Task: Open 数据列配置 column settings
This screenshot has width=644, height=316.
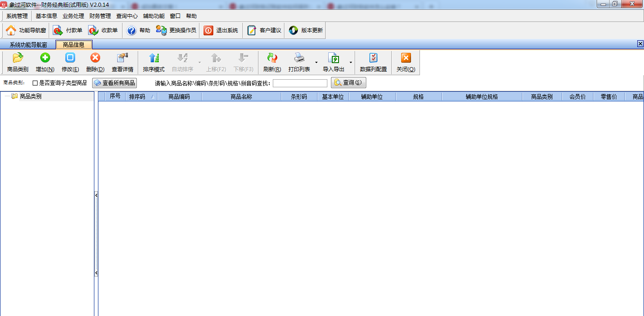Action: tap(373, 63)
